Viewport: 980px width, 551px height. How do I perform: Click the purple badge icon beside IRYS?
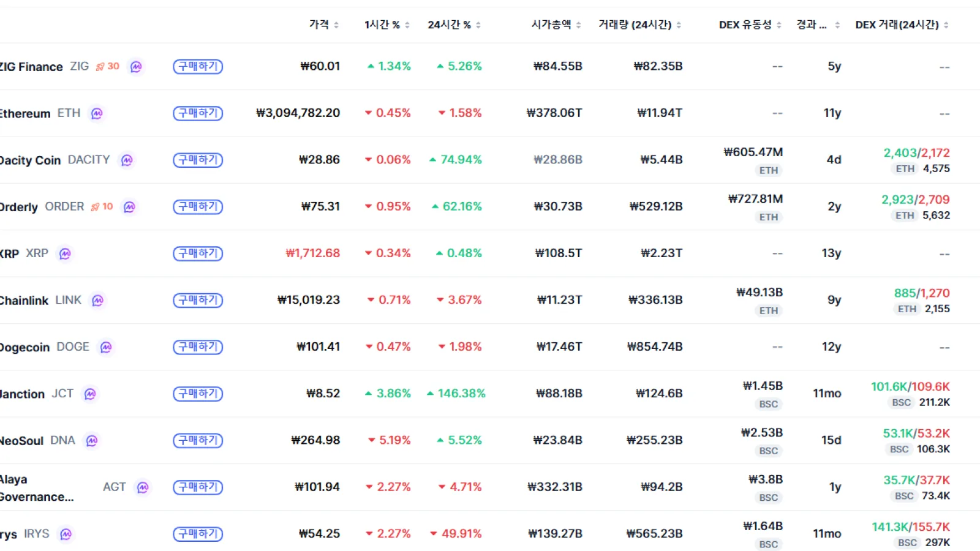(66, 534)
